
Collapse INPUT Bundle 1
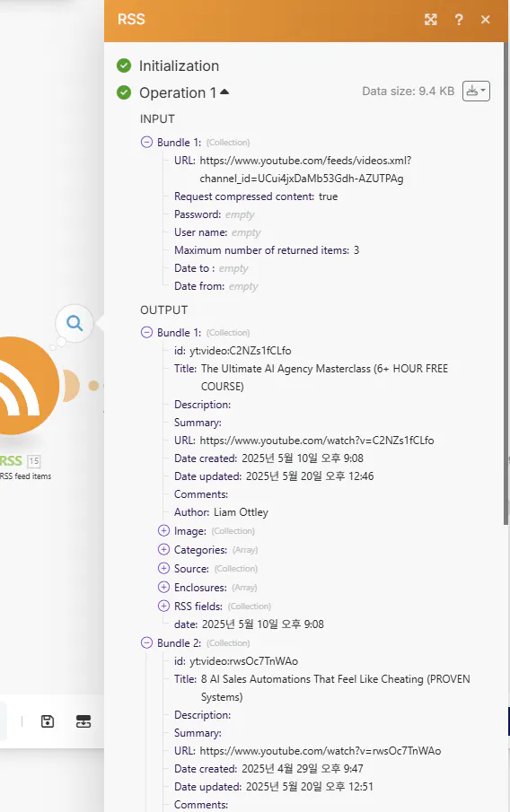(146, 142)
